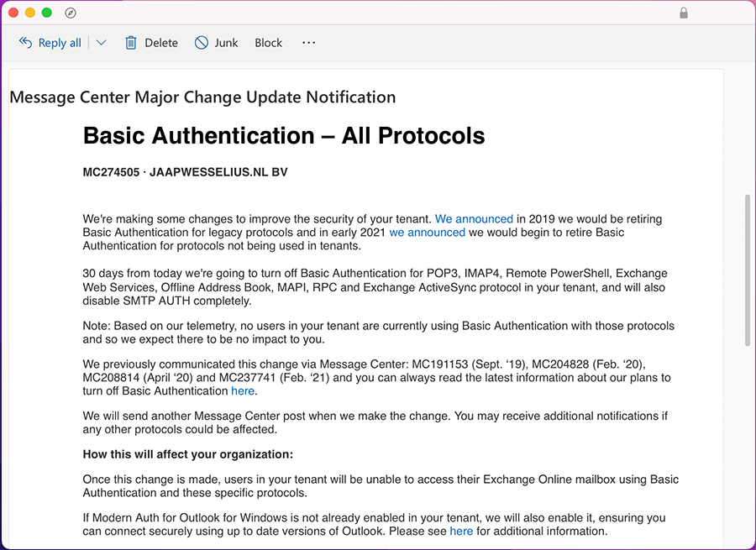Click 'How this will affect your organization:' heading

[x=188, y=454]
